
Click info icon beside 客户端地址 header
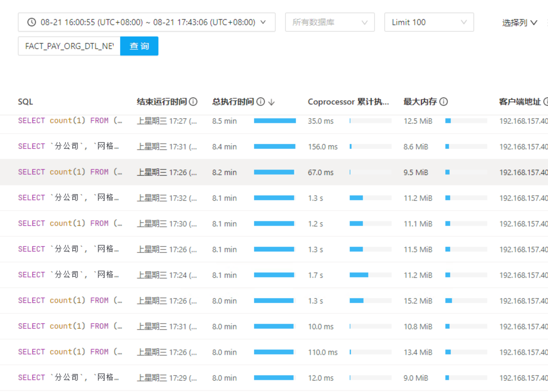[546, 102]
